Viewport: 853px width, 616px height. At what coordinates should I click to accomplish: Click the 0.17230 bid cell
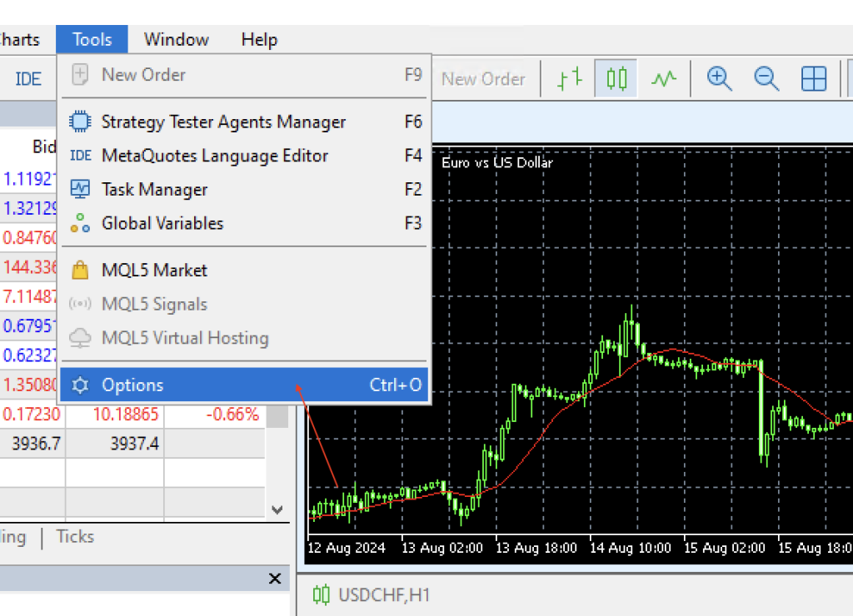(x=31, y=415)
